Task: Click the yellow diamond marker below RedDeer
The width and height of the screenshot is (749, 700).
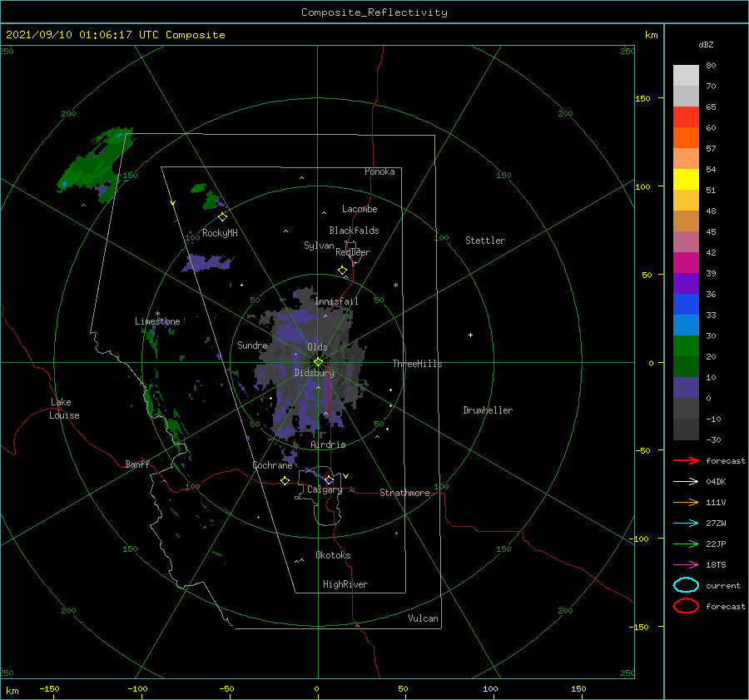Action: (x=342, y=271)
